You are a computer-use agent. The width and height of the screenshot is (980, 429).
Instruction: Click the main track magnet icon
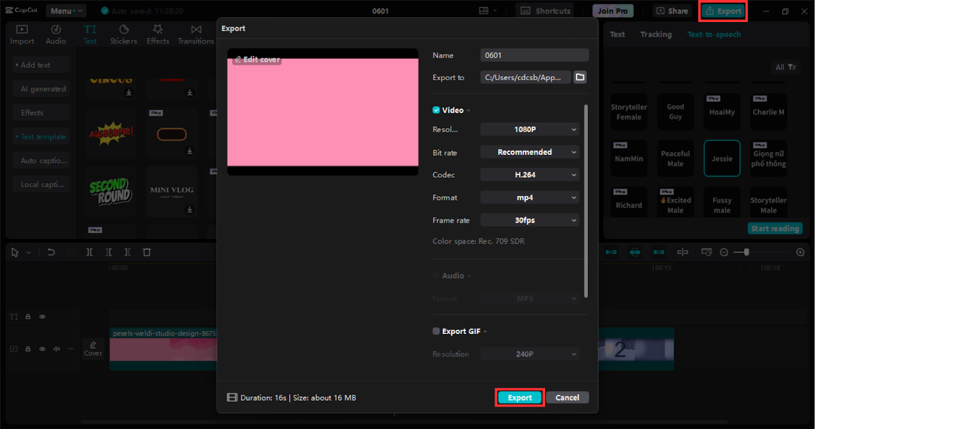pos(611,252)
